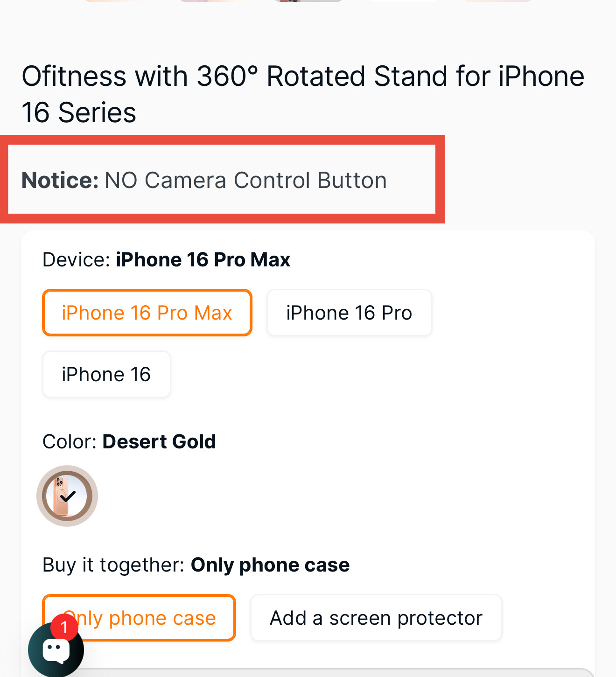The width and height of the screenshot is (616, 677).
Task: Click the second product thumbnail in gallery strip
Action: [x=214, y=1]
